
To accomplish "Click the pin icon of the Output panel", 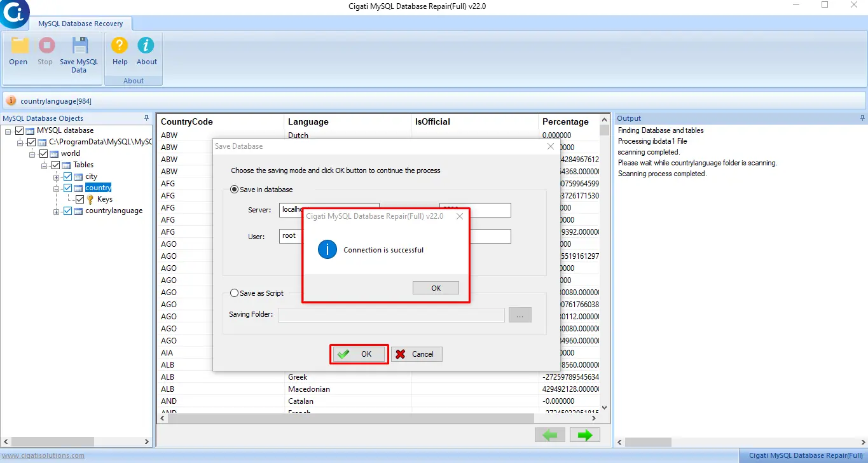I will click(x=862, y=118).
